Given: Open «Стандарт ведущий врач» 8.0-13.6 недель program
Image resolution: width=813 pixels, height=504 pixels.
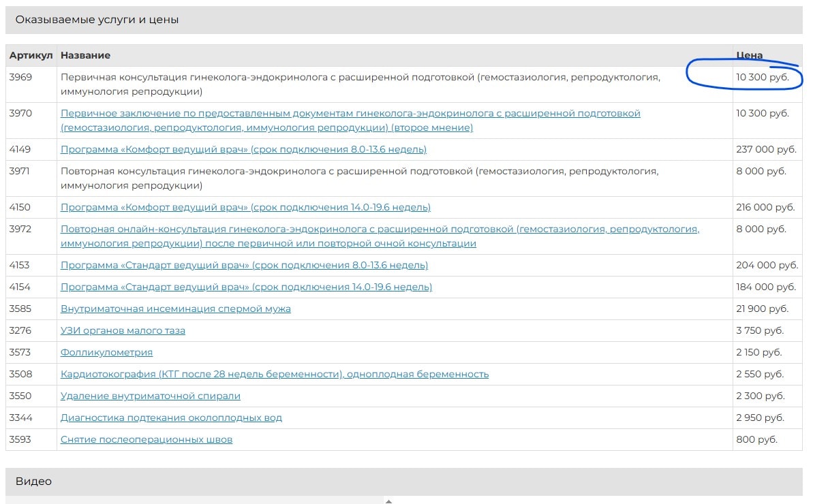Looking at the screenshot, I should point(244,265).
